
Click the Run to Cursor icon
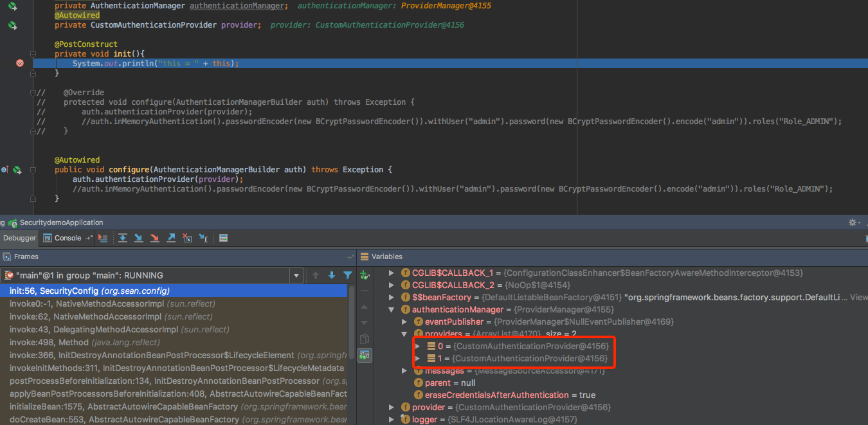pos(203,238)
